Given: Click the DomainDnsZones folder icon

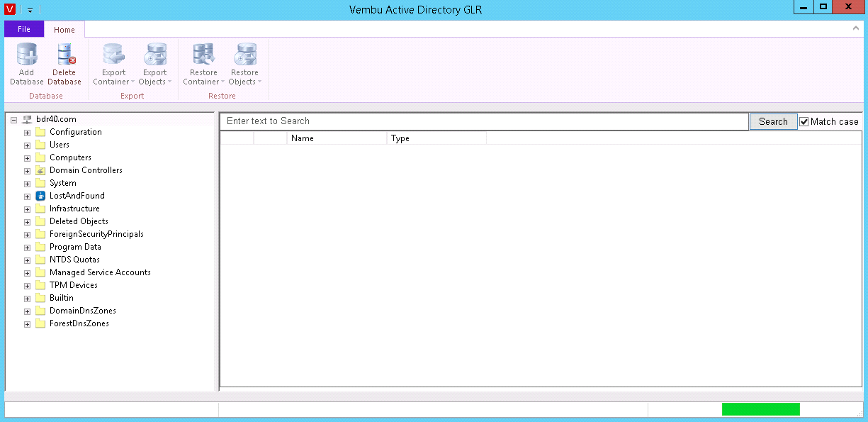Looking at the screenshot, I should (x=40, y=311).
